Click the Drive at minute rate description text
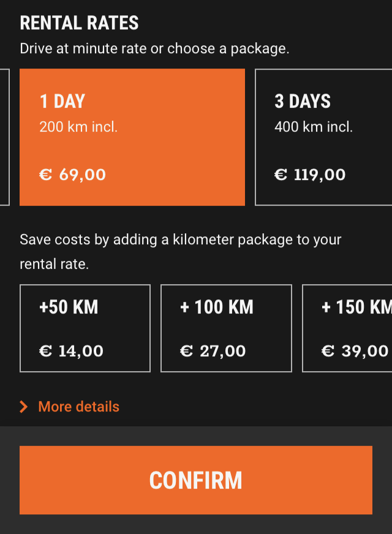 [x=154, y=49]
